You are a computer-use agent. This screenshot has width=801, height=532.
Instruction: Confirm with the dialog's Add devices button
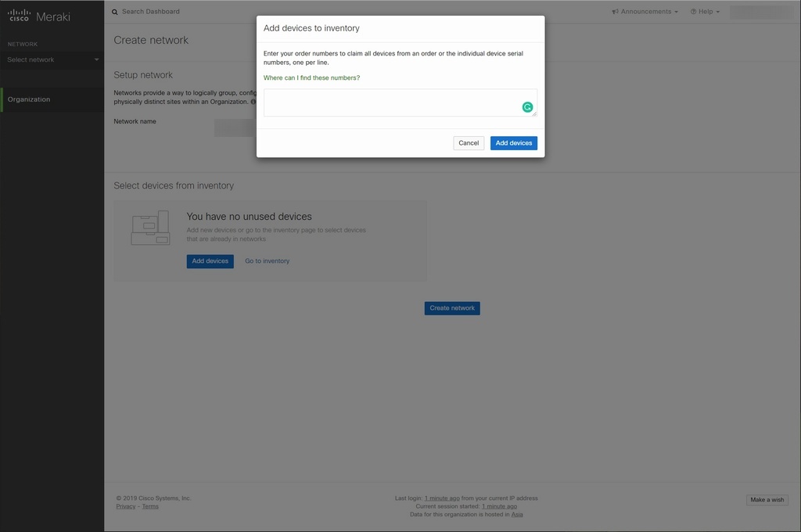(x=513, y=143)
